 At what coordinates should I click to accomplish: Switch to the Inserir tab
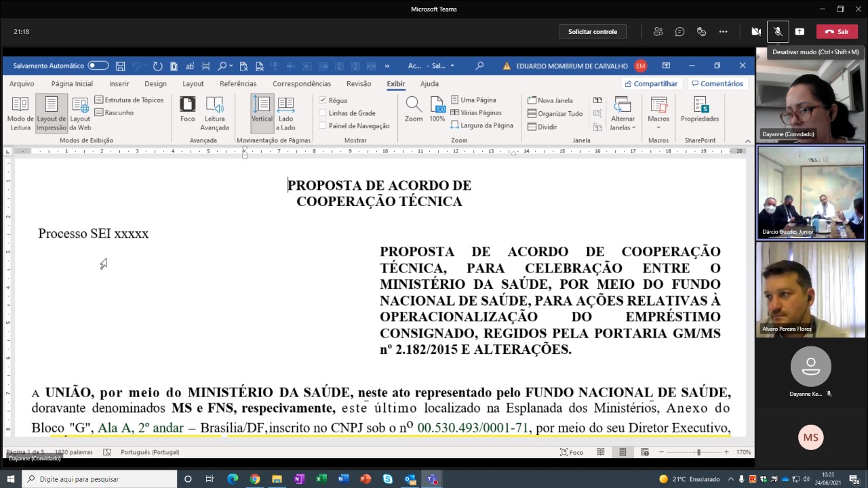click(119, 83)
